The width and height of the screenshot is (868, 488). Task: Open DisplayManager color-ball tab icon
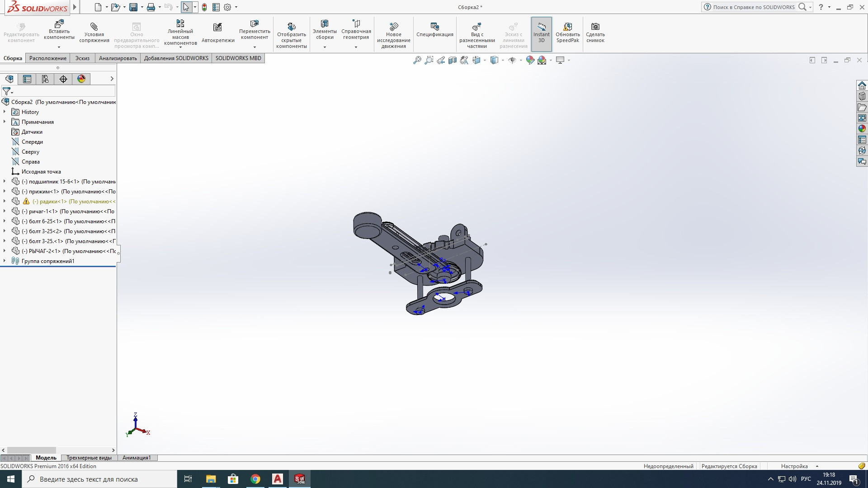coord(81,79)
